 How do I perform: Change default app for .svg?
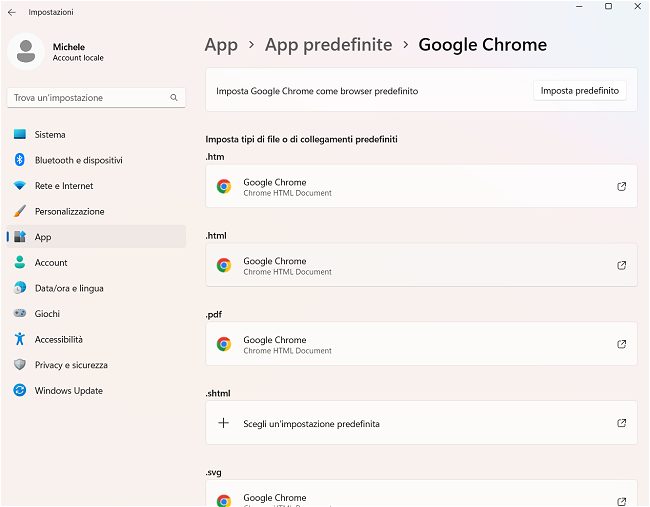click(x=421, y=493)
